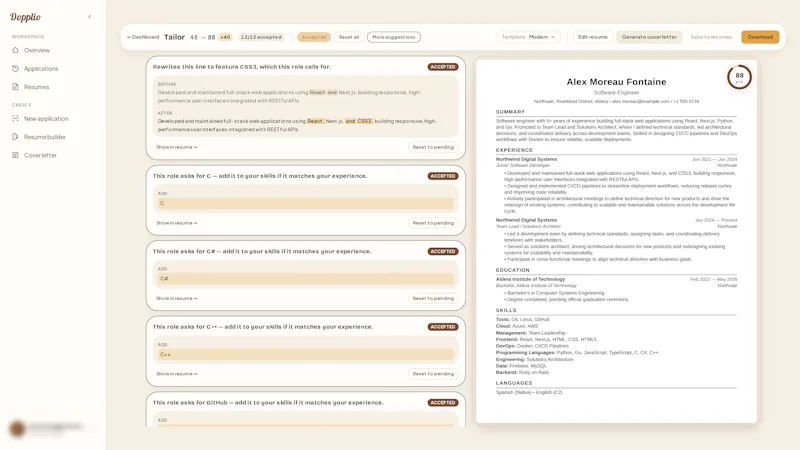The image size is (800, 450).
Task: Click the New application icon
Action: pyautogui.click(x=15, y=118)
